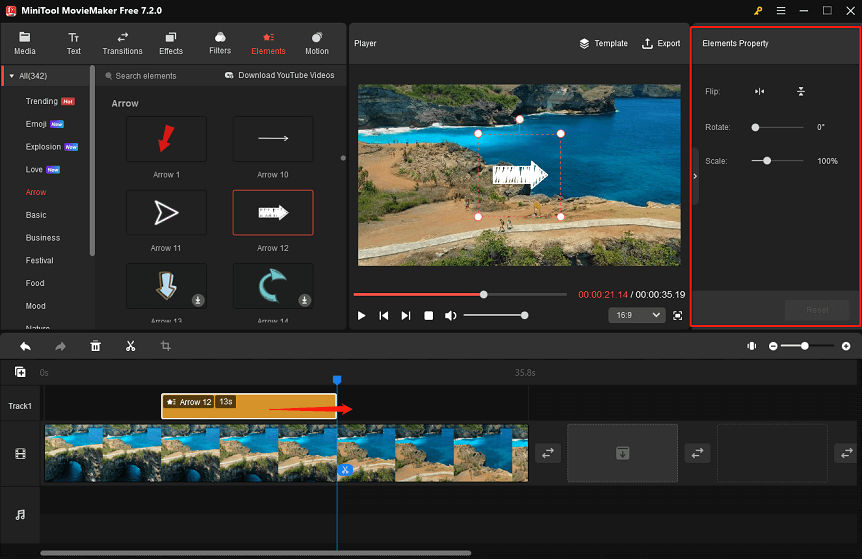
Task: Mute the player volume
Action: pyautogui.click(x=450, y=316)
